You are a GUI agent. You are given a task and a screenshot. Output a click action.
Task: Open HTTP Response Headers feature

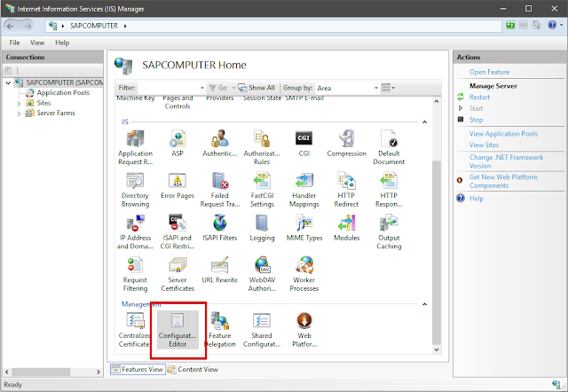[x=389, y=190]
